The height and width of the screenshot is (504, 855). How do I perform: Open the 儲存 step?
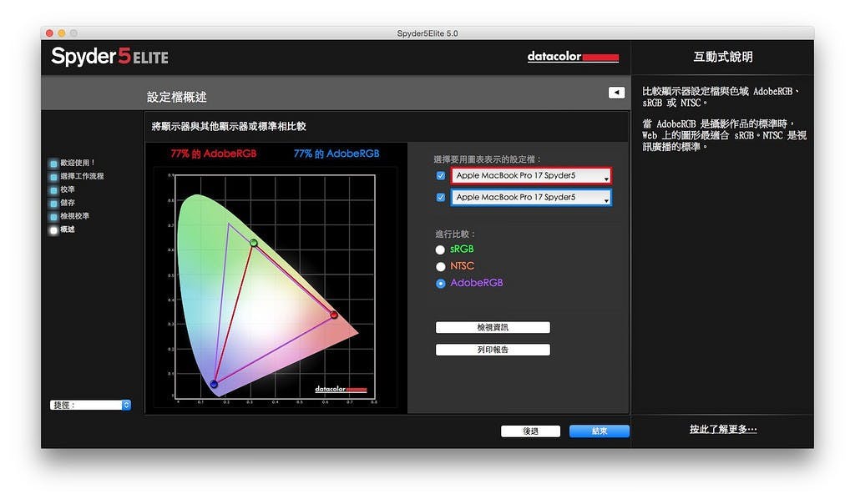tap(63, 203)
